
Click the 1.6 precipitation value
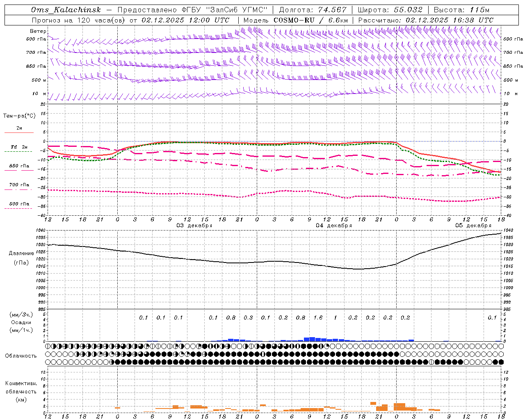[x=318, y=317]
